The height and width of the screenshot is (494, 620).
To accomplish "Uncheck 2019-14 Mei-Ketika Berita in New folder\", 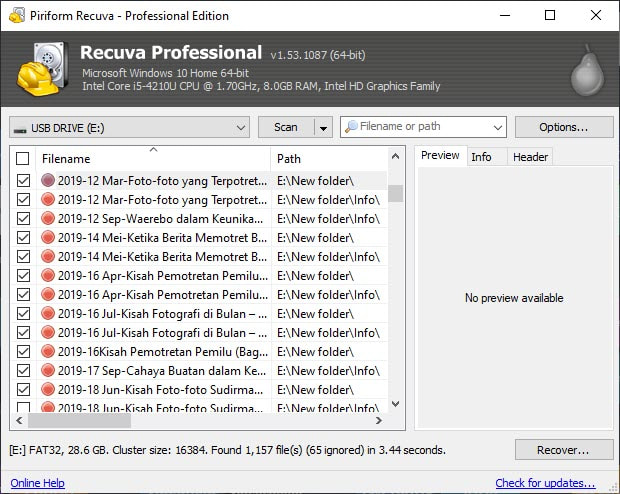I will click(23, 237).
